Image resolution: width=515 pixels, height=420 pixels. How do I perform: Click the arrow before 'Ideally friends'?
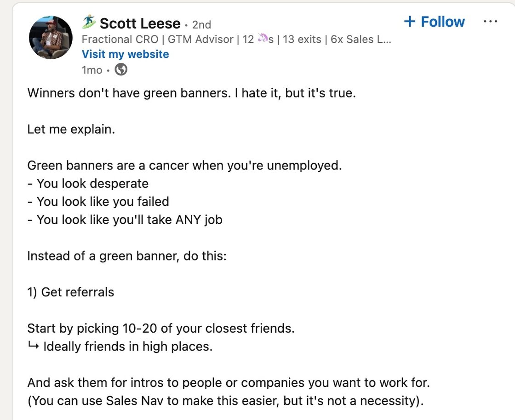tap(34, 346)
